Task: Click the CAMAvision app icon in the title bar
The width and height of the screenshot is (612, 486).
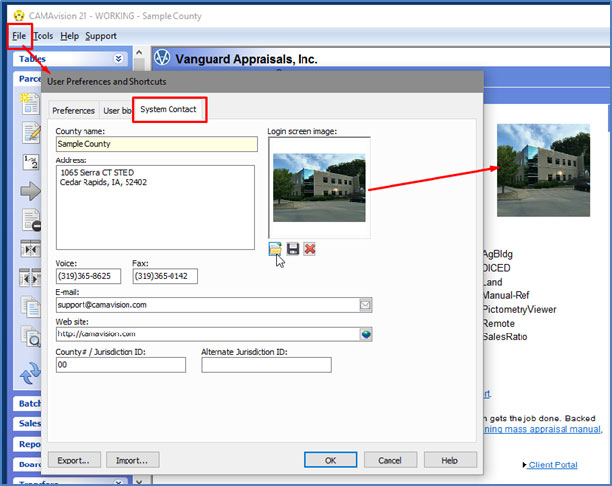Action: (x=19, y=16)
